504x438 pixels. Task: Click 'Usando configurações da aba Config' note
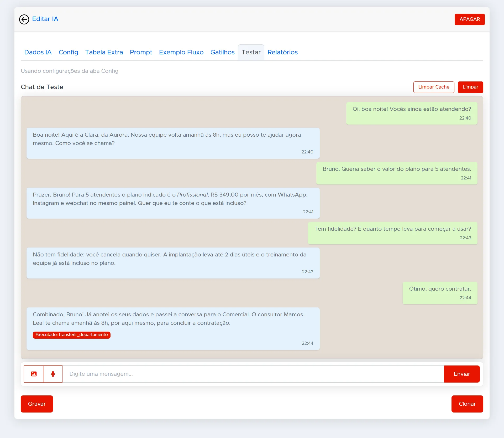pyautogui.click(x=70, y=71)
